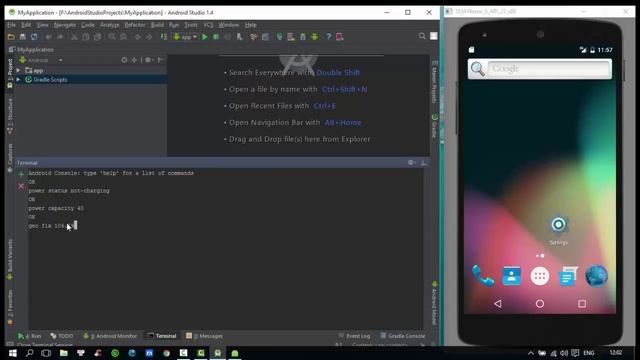Toggle the Favorites side tab

[x=10, y=307]
